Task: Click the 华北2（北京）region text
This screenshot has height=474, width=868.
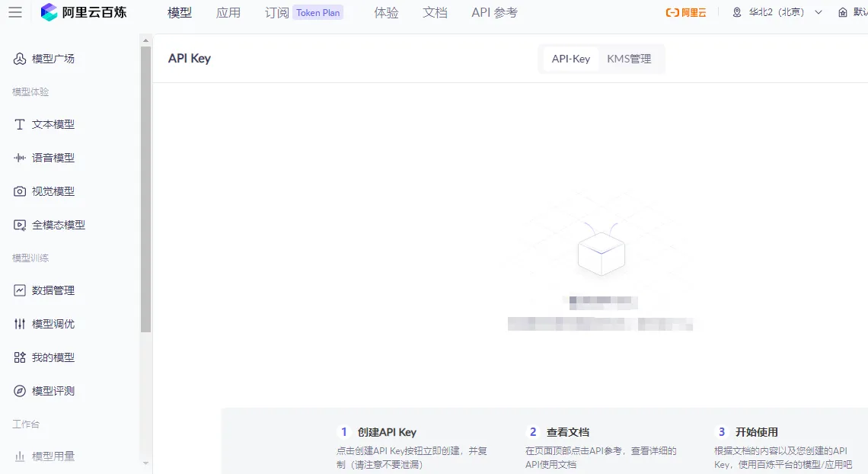Action: pyautogui.click(x=776, y=12)
